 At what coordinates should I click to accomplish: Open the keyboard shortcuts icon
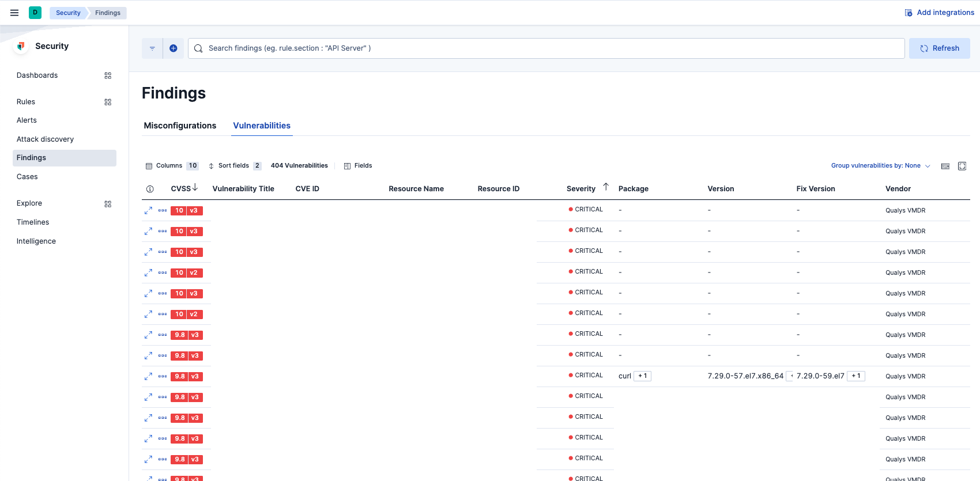[x=945, y=166]
